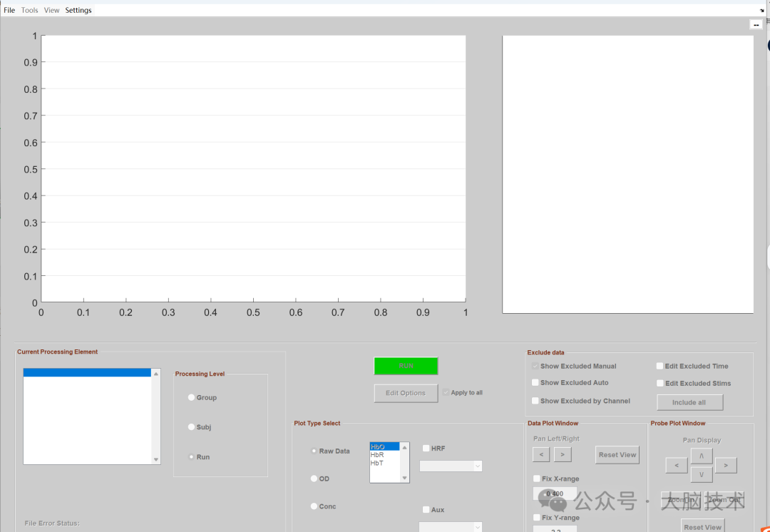Select HbT in the list
This screenshot has height=532, width=770.
click(385, 464)
